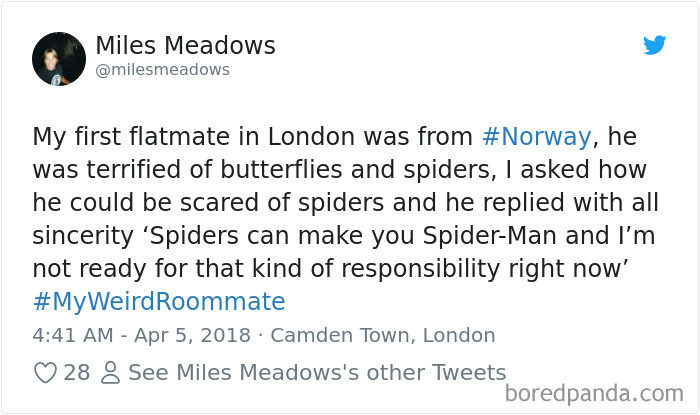Like the tweet with the heart icon

pos(46,373)
